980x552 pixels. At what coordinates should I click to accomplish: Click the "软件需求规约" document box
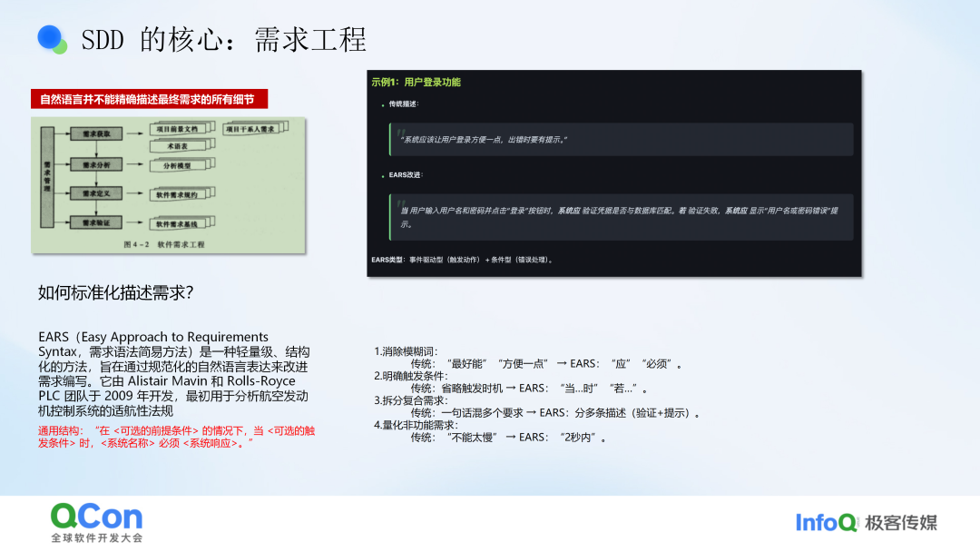click(181, 194)
